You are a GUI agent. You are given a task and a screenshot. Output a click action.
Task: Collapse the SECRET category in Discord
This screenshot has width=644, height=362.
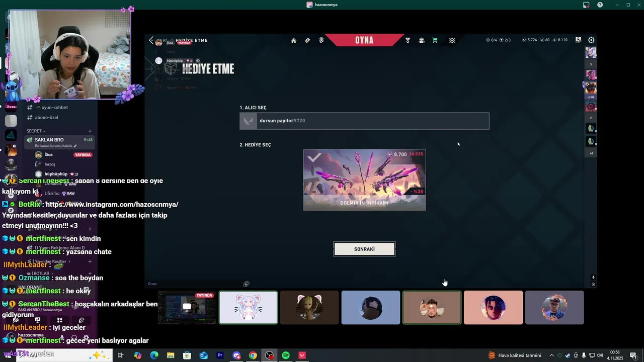36,131
